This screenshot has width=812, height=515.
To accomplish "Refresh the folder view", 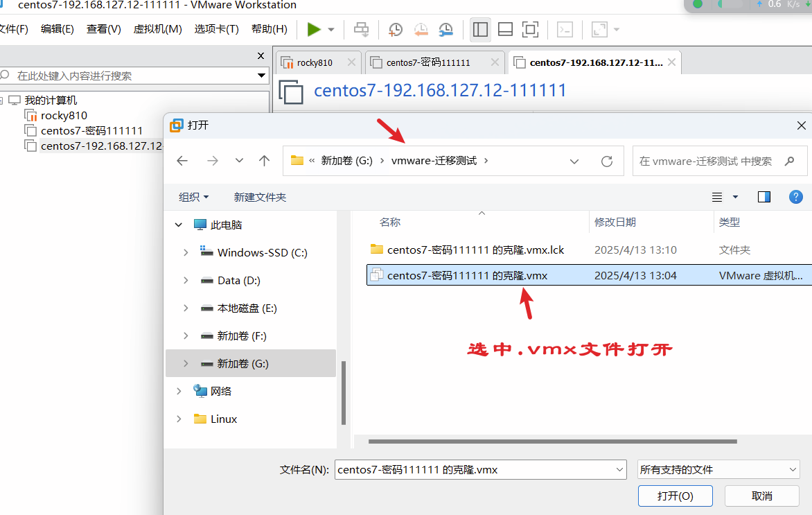I will (607, 161).
